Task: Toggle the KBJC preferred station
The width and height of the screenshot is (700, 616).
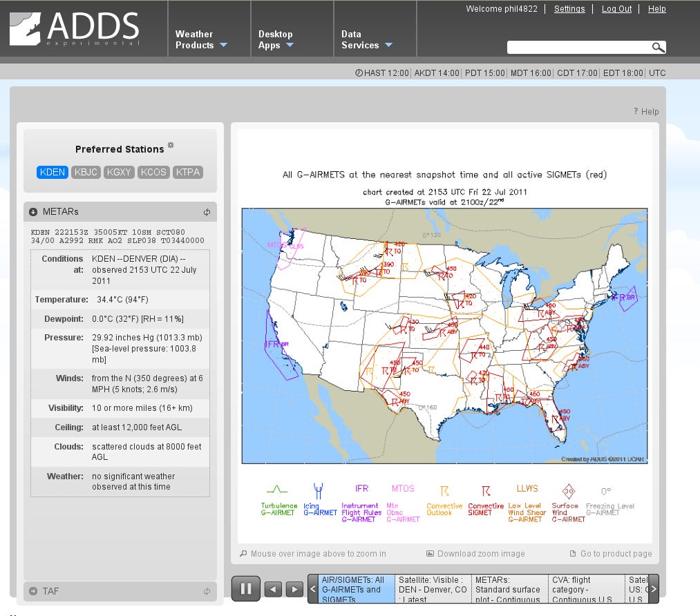Action: (x=86, y=173)
